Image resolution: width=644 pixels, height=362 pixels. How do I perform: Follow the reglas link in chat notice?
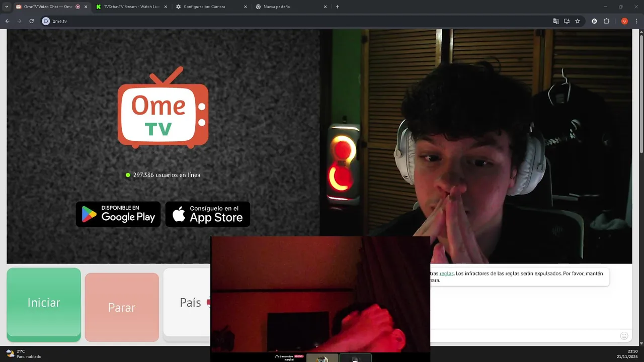[x=446, y=274]
